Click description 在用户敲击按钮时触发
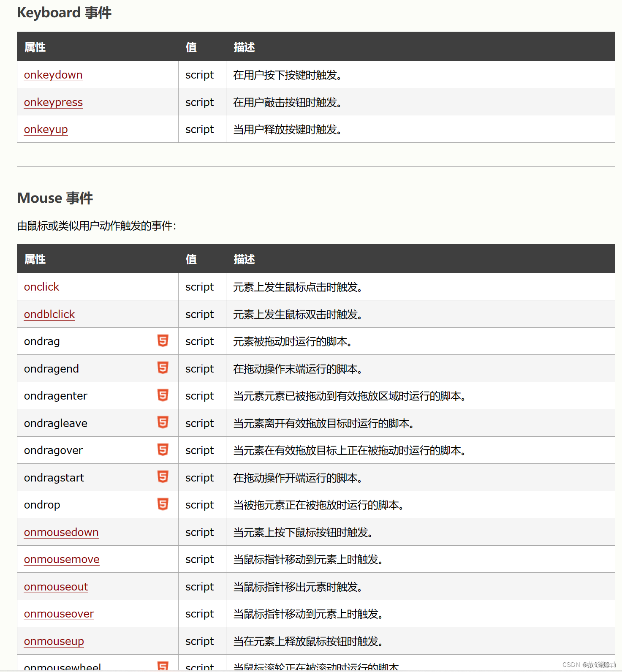Viewport: 622px width, 672px height. (287, 102)
